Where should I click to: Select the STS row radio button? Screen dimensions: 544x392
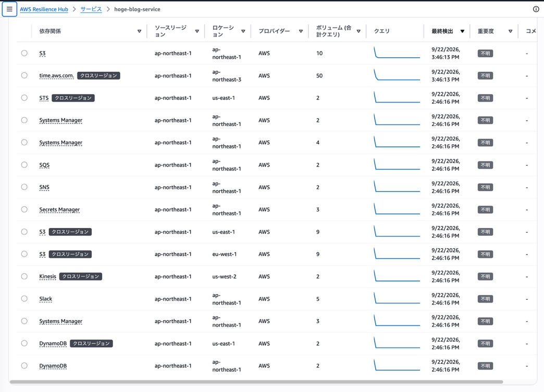(x=24, y=98)
